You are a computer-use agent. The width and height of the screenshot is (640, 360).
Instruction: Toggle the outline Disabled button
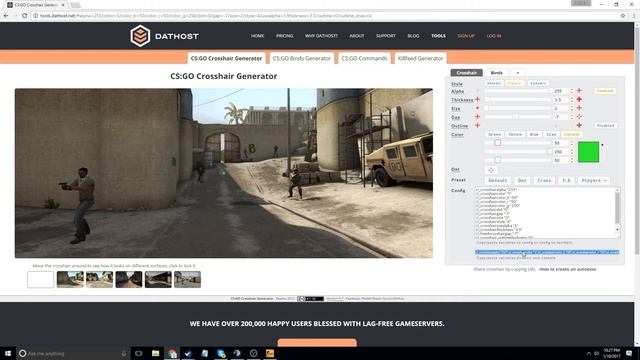pos(605,125)
